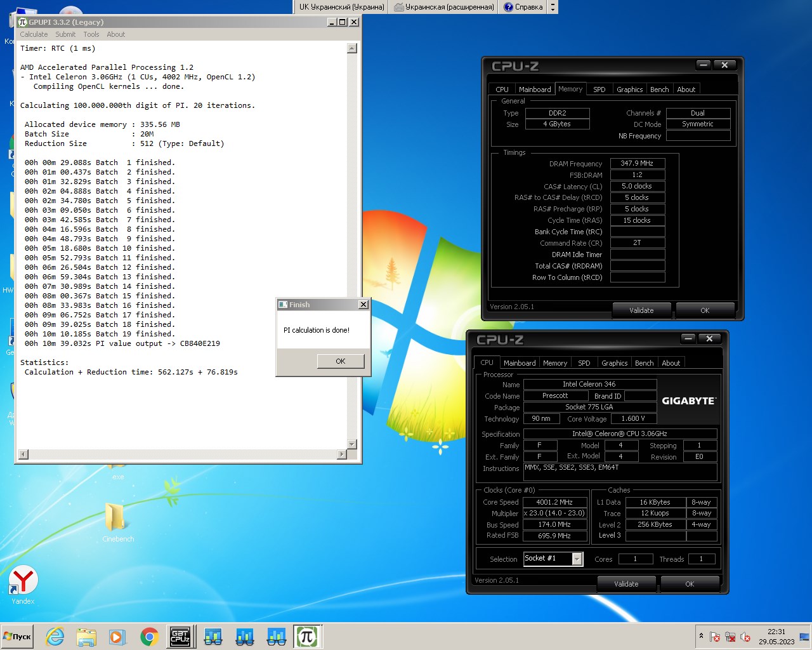This screenshot has height=650, width=812.
Task: Minimize the CPU-Z Memory window
Action: pos(704,65)
